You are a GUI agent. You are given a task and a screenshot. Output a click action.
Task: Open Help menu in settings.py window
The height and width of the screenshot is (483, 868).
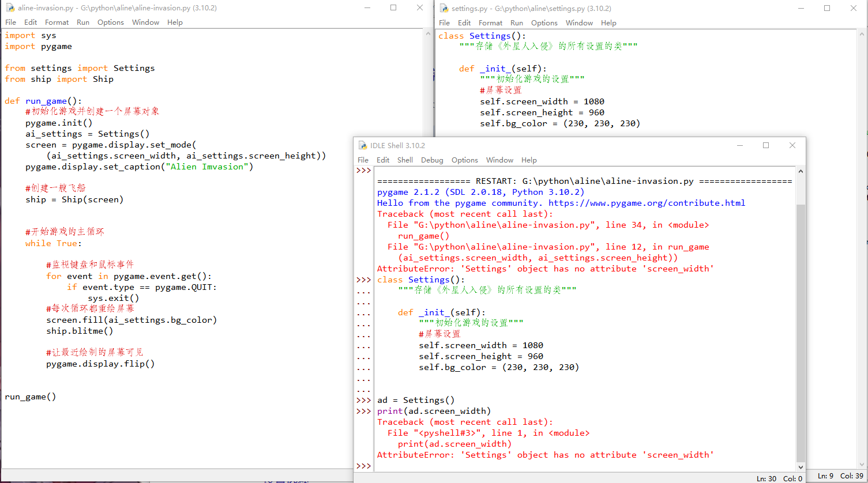(608, 23)
